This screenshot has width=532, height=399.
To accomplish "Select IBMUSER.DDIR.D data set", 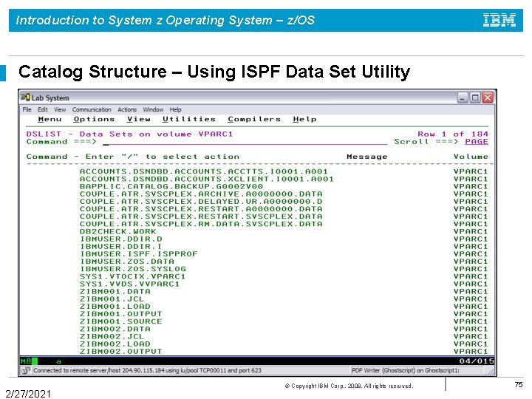I will pos(120,239).
